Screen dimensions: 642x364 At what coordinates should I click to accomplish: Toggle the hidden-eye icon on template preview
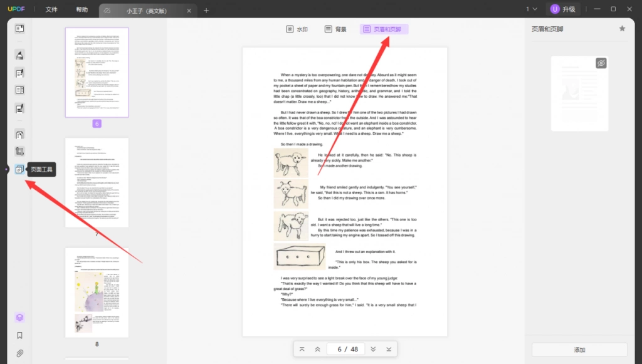[601, 63]
